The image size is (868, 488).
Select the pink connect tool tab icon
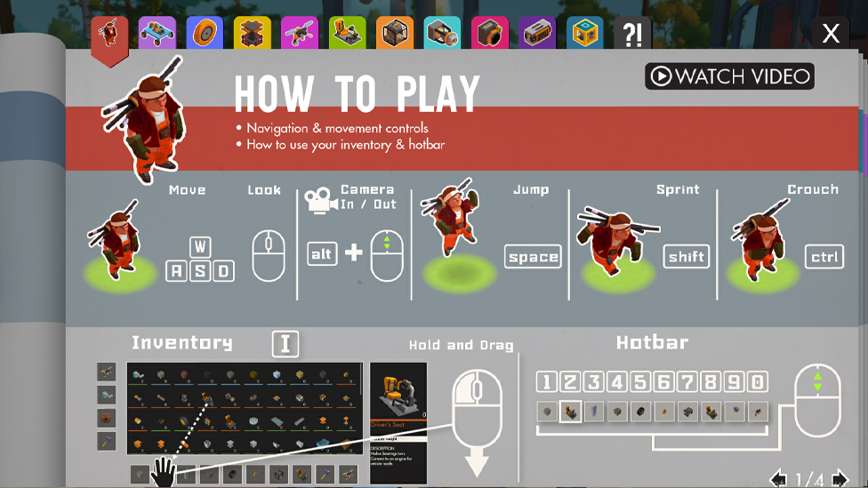(x=300, y=33)
